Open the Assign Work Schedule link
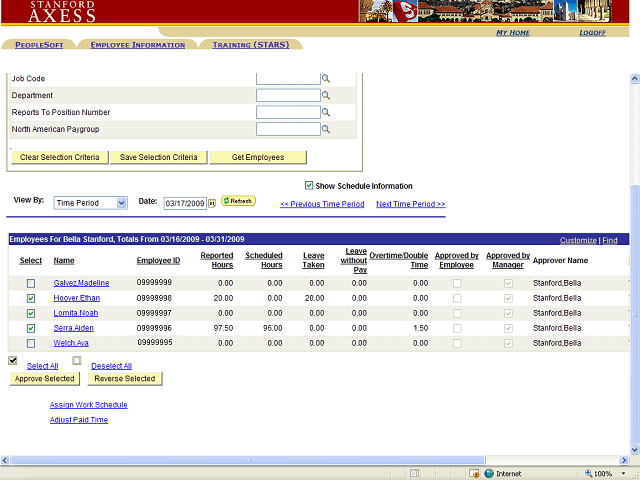The width and height of the screenshot is (640, 480). [x=89, y=405]
